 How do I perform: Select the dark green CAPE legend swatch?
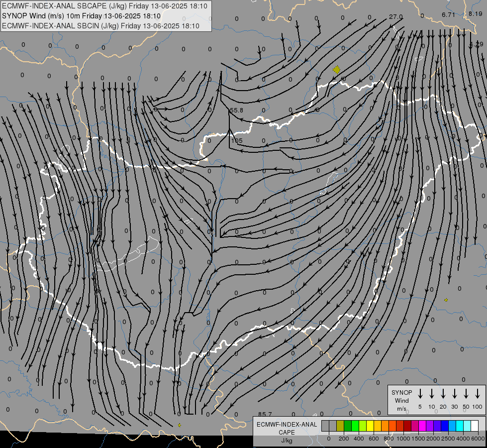(x=348, y=426)
